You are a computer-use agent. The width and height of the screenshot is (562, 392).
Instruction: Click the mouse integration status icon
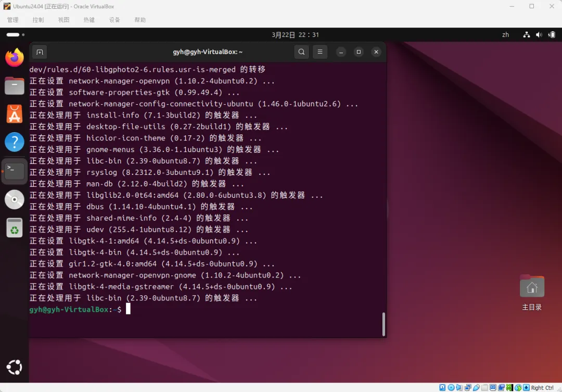(x=518, y=388)
